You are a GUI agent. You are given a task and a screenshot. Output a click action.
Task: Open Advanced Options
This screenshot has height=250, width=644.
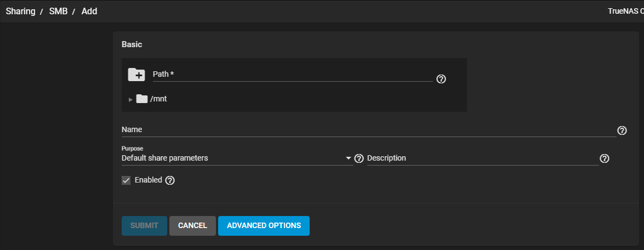(264, 225)
